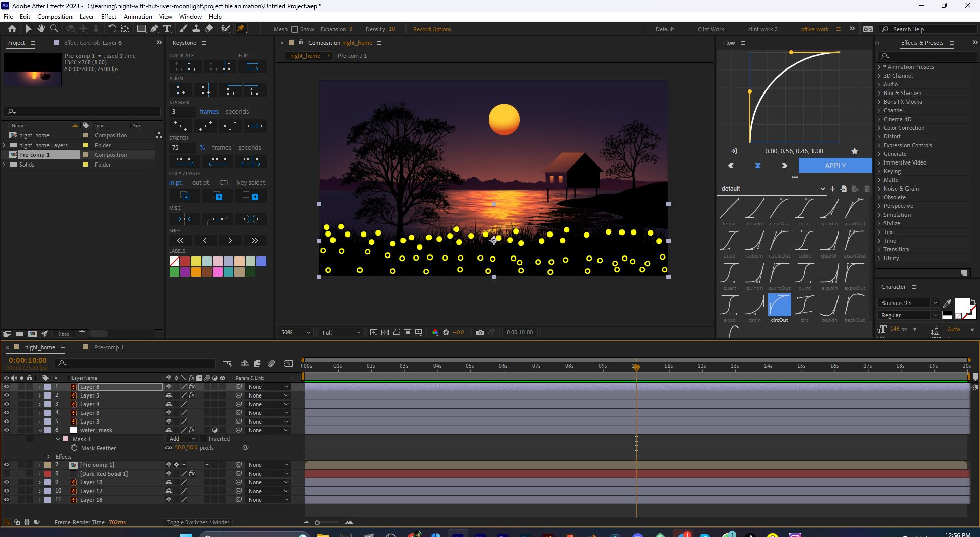Select the Rectangle shape tool
The height and width of the screenshot is (537, 980).
[x=141, y=29]
